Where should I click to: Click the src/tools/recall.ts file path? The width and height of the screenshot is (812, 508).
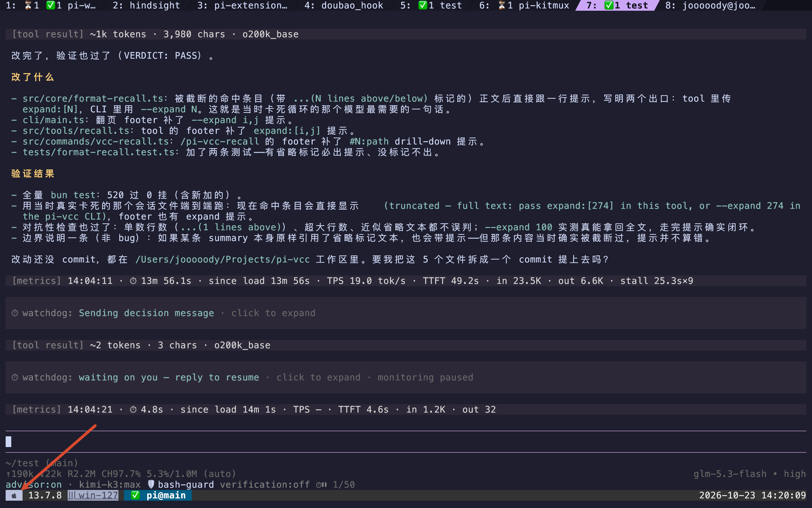pos(76,131)
